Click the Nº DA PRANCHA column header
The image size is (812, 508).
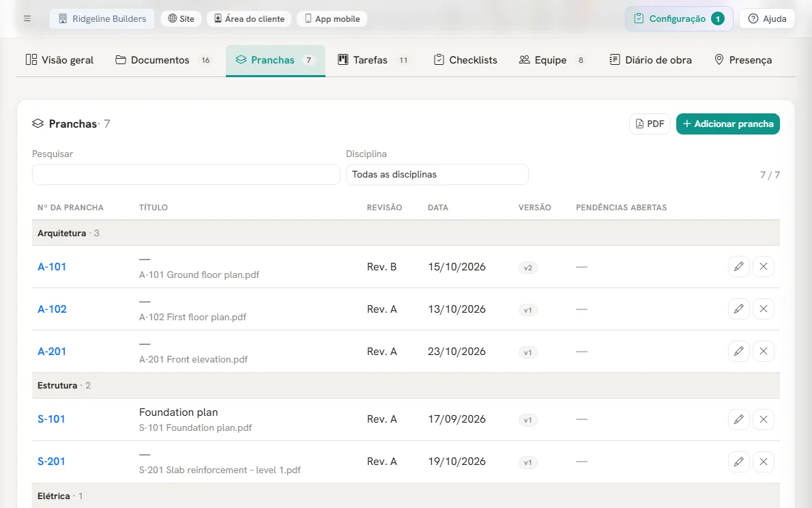[x=70, y=208]
